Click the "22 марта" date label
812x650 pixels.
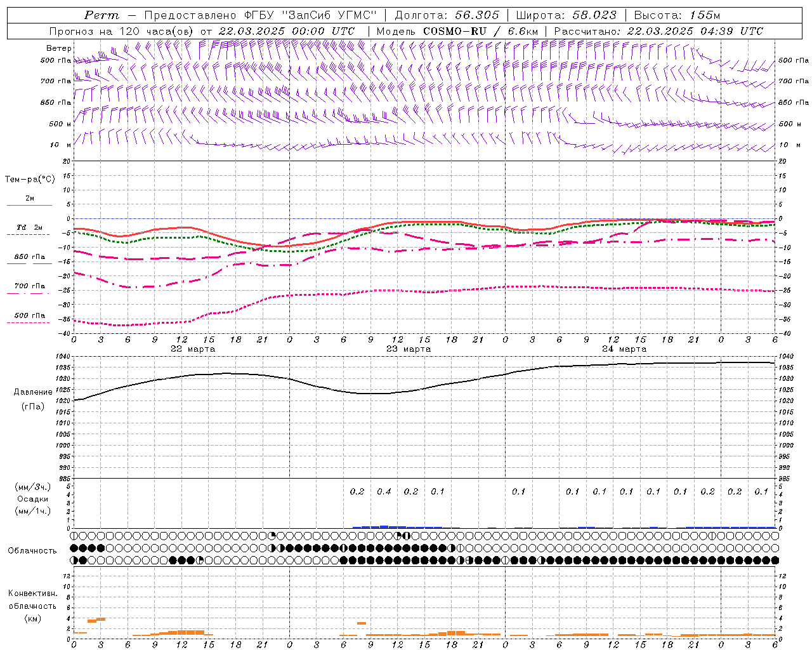[x=193, y=349]
